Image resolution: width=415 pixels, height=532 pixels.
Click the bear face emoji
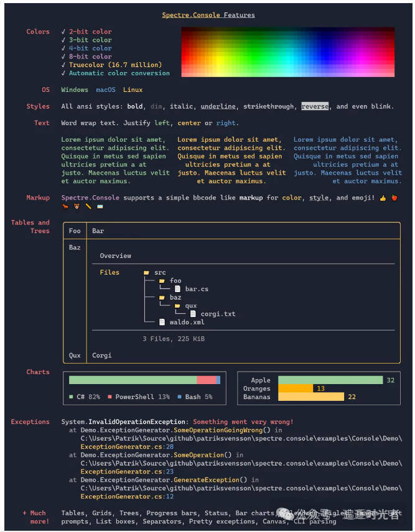pyautogui.click(x=77, y=206)
